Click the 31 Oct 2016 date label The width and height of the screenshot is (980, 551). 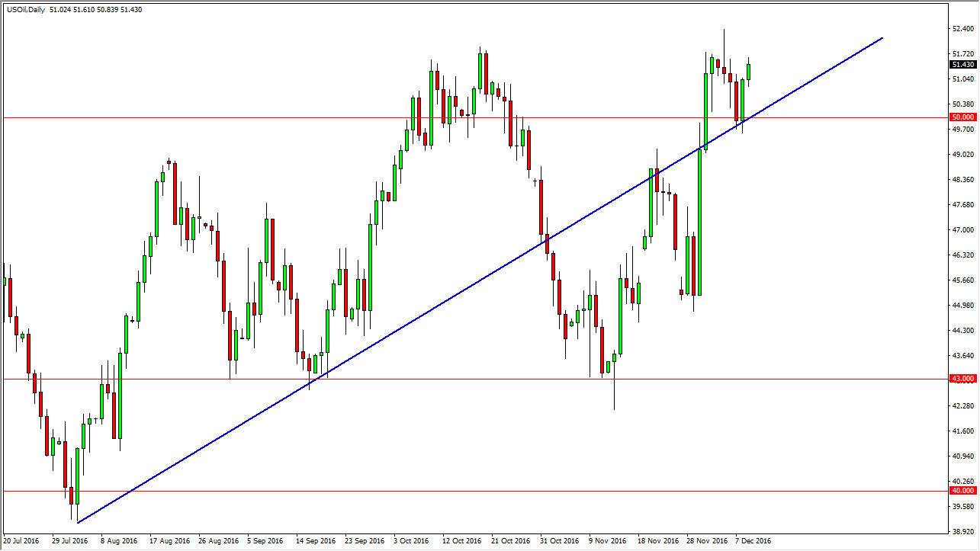click(558, 542)
